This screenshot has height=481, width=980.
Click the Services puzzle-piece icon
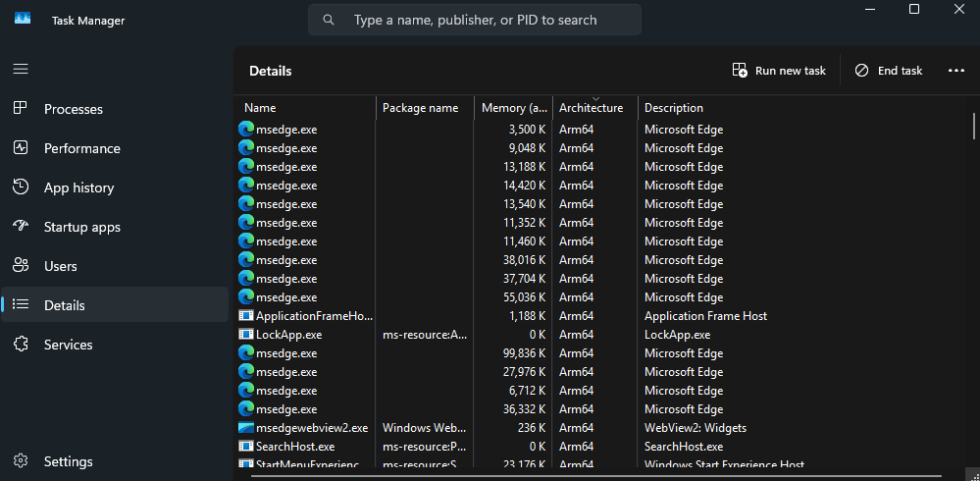tap(21, 344)
